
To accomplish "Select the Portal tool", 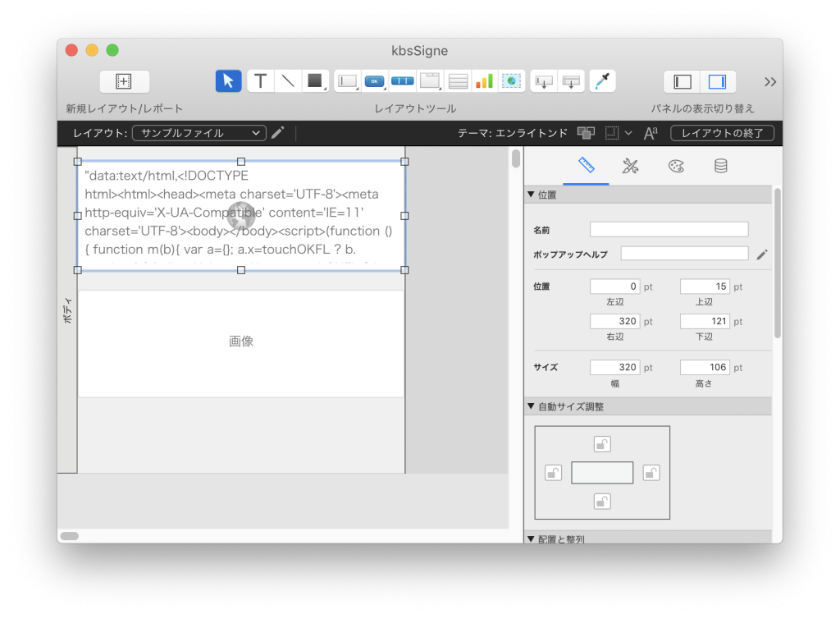I will tap(458, 81).
